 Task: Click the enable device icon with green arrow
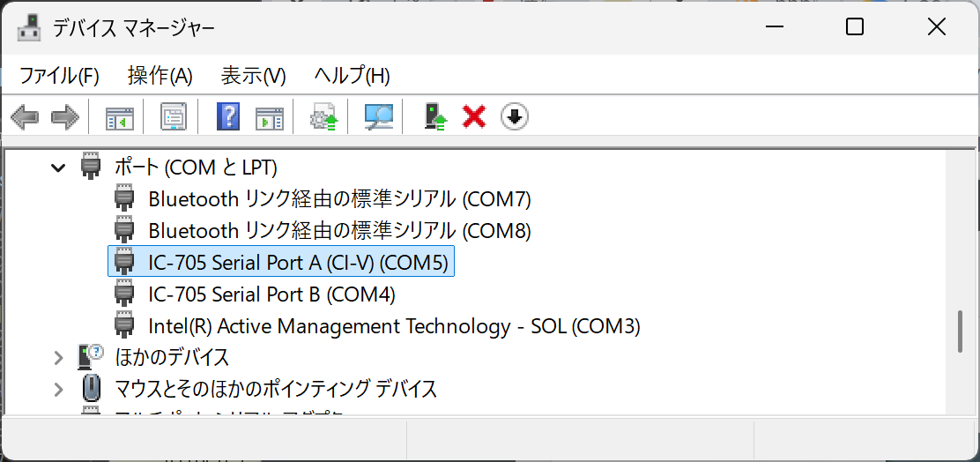tap(435, 116)
